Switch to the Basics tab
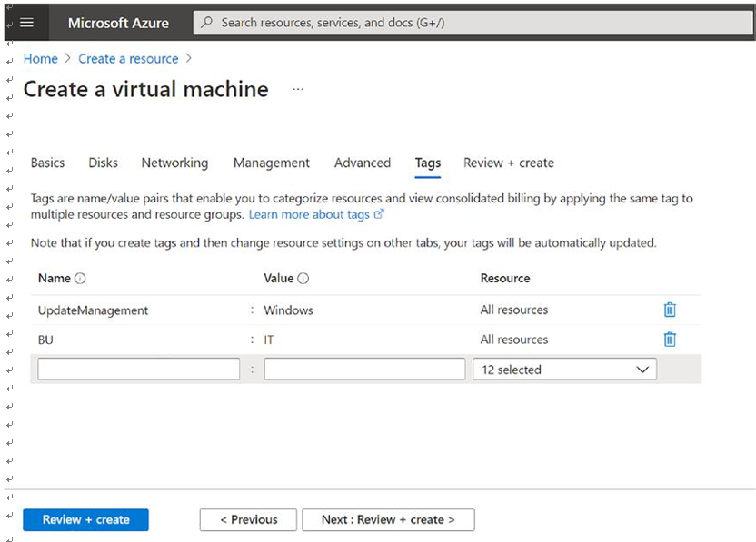Image resolution: width=756 pixels, height=542 pixels. tap(48, 163)
